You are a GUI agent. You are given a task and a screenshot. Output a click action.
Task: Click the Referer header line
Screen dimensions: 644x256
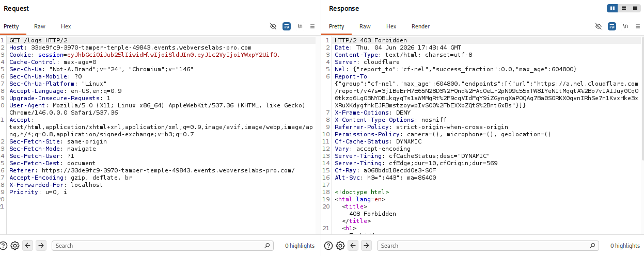tap(152, 170)
